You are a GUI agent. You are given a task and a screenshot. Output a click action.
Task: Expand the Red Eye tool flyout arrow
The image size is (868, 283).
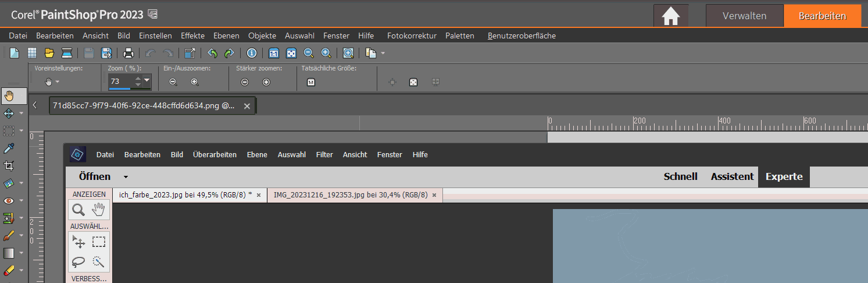coord(22,201)
